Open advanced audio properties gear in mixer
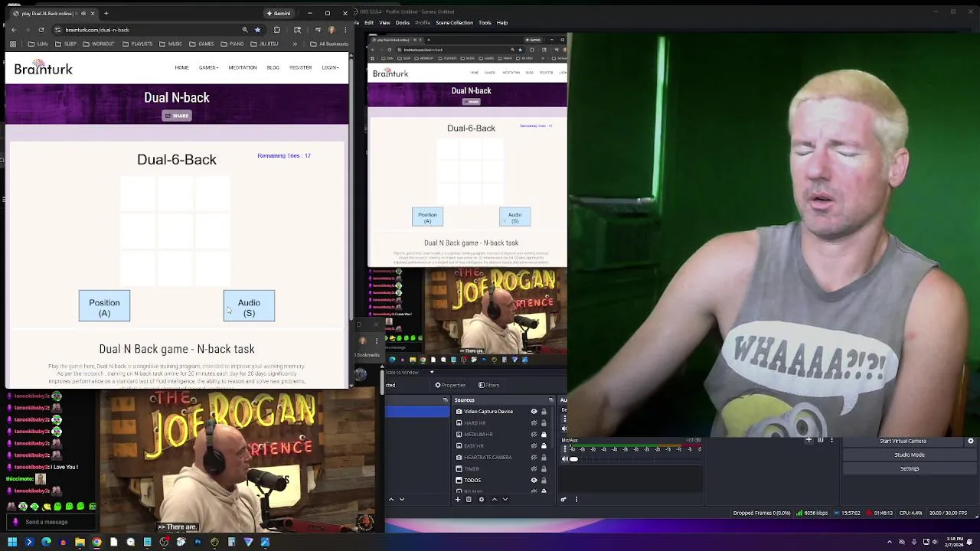Screen dimensions: 980x551 563,499
